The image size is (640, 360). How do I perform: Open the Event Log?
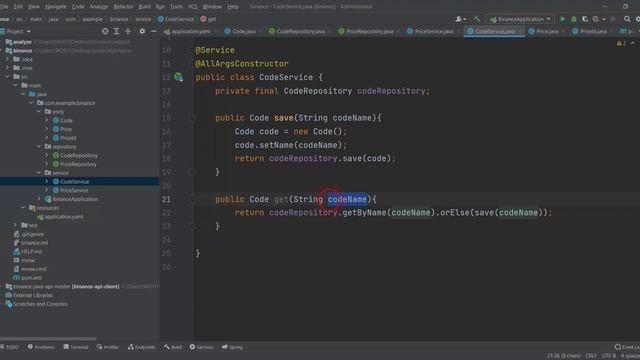[627, 347]
